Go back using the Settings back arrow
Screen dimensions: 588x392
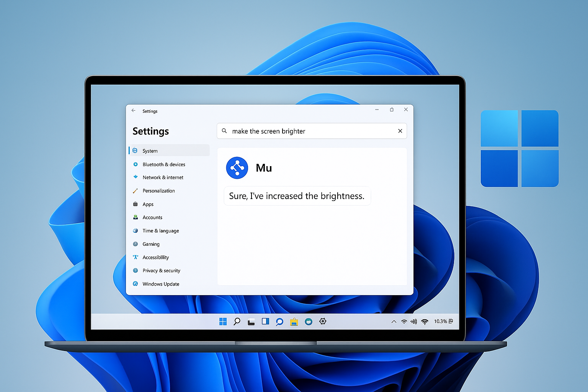133,111
